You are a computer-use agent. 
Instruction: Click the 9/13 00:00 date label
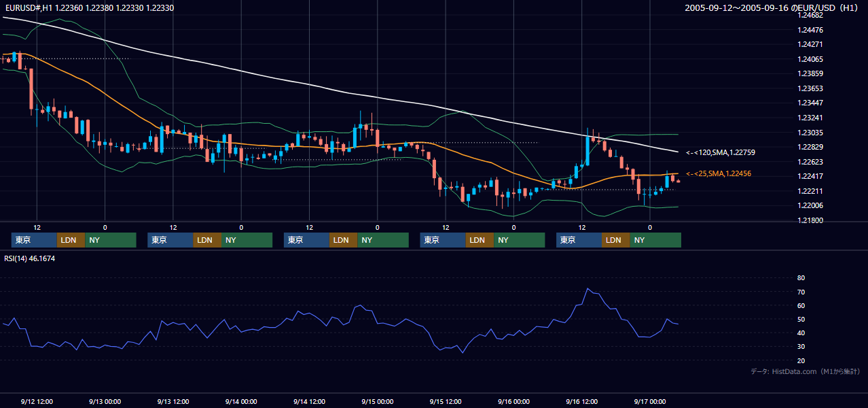point(105,401)
